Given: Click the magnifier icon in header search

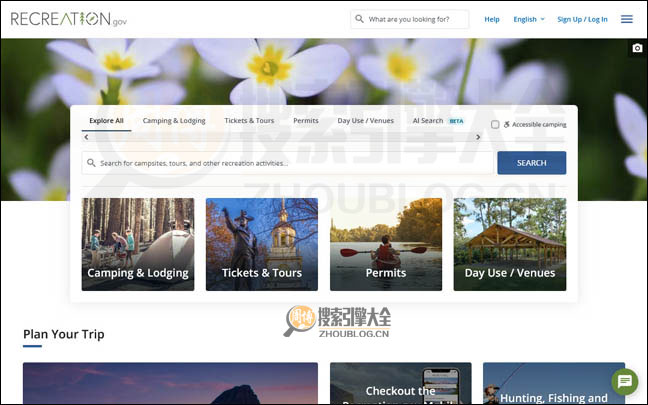Looking at the screenshot, I should 360,19.
